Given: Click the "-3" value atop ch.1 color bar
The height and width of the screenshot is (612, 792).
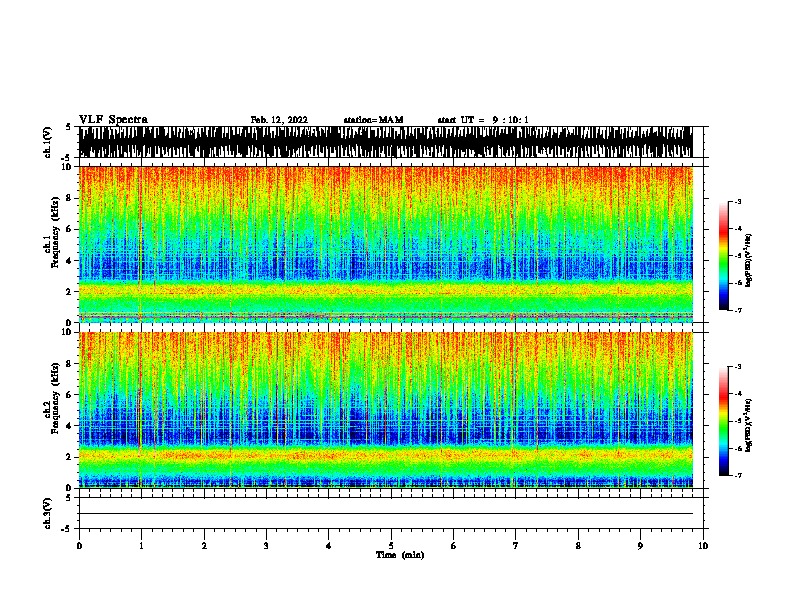Looking at the screenshot, I should tap(738, 202).
